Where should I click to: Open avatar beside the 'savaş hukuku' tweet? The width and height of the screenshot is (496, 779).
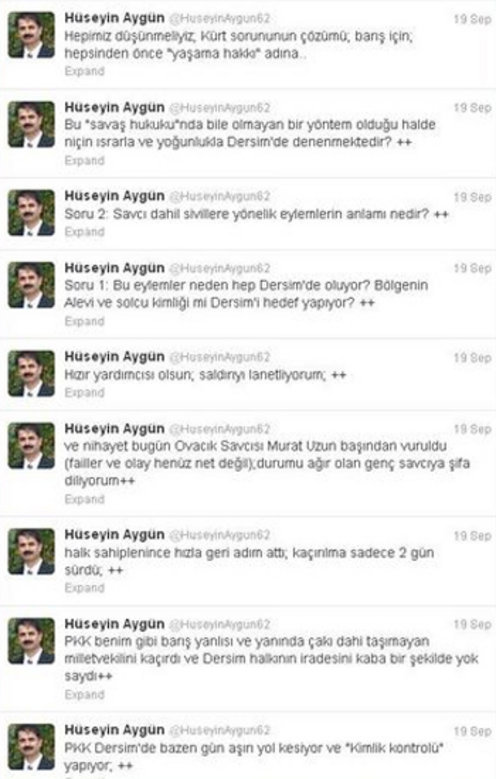coord(31,124)
